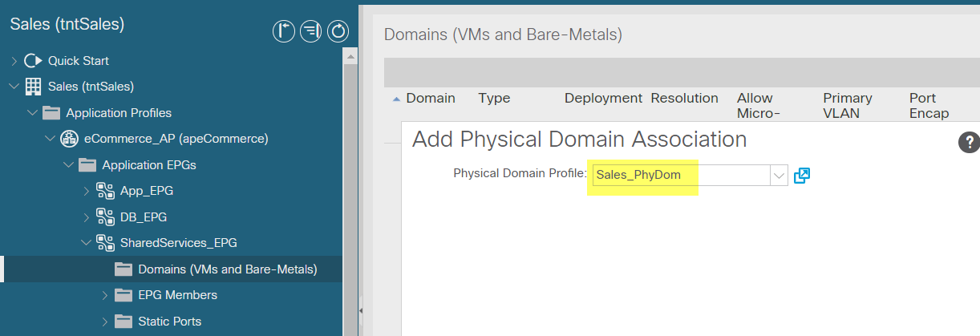Click the Domains folder icon in tree
Screen dimensions: 980x336
coord(124,269)
